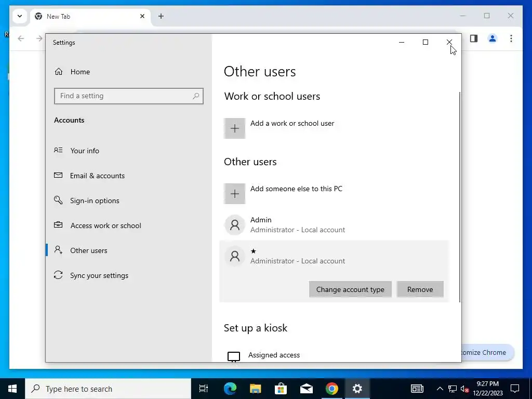Click Change account type button
The image size is (532, 399).
pos(350,289)
